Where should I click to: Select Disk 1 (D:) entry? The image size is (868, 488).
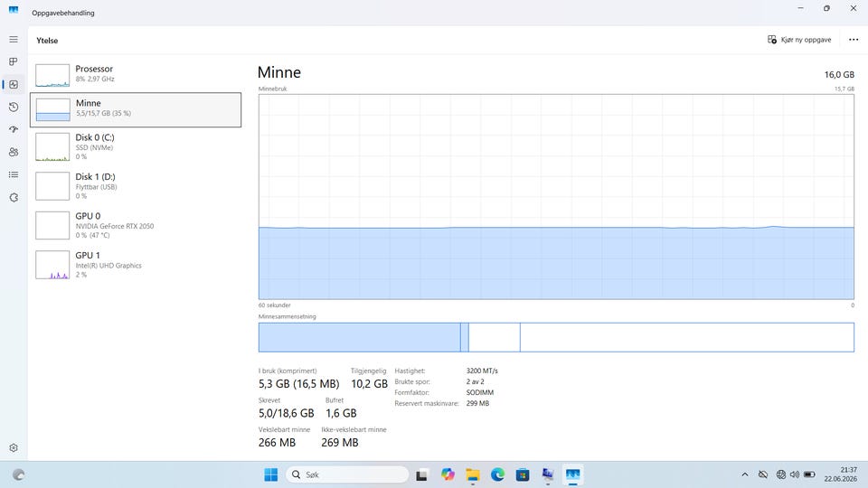pyautogui.click(x=136, y=186)
